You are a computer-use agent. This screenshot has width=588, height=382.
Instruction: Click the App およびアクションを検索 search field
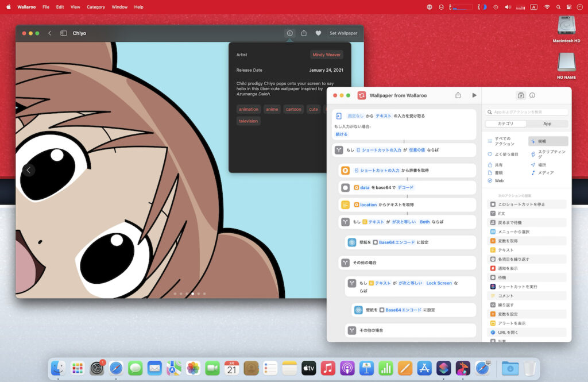click(527, 112)
